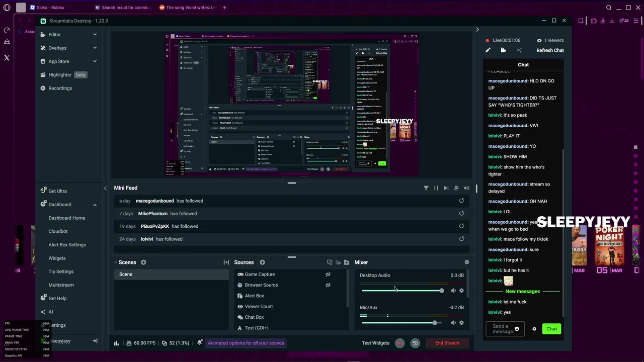Open Desktop Audio source settings gear
The image size is (644, 362).
pos(461,291)
